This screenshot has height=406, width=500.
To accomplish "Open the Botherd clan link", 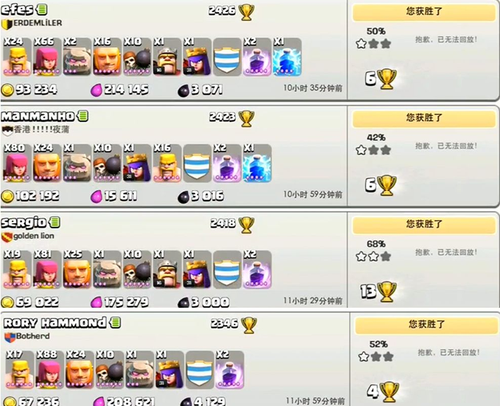I will pos(27,337).
